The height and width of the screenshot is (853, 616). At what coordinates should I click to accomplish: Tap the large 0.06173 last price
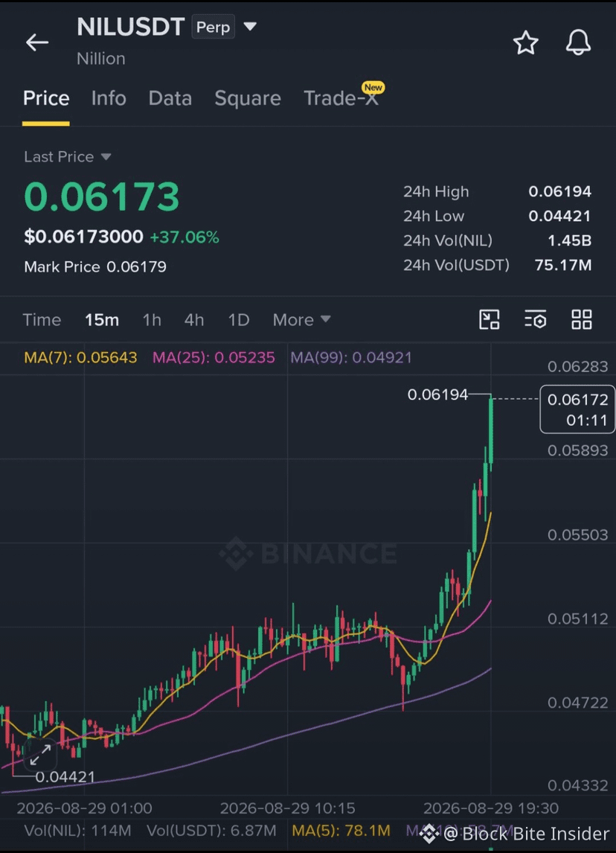click(x=102, y=197)
